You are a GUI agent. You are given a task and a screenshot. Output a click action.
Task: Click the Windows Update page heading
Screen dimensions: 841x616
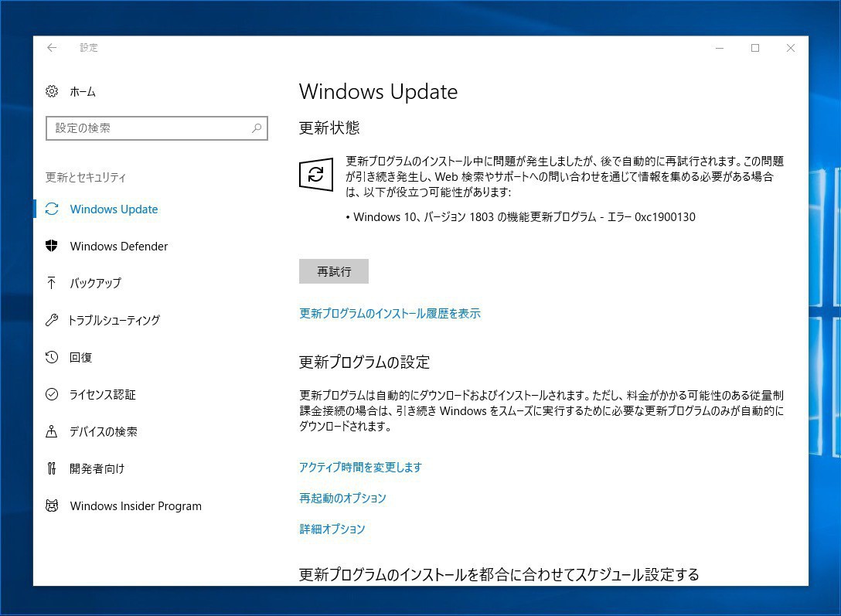click(378, 92)
